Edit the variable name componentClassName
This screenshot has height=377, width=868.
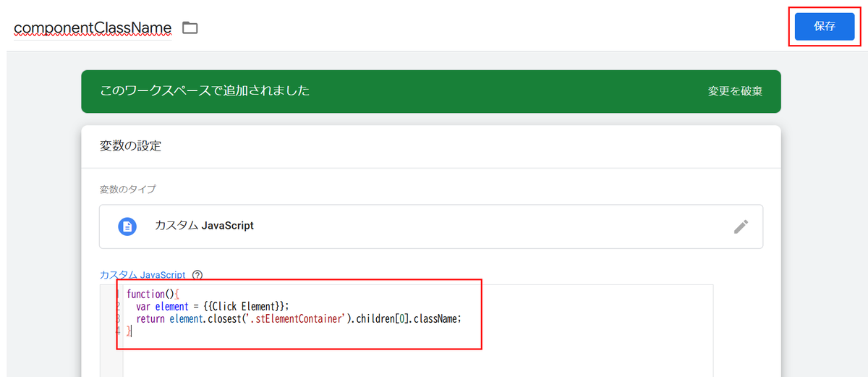[93, 28]
